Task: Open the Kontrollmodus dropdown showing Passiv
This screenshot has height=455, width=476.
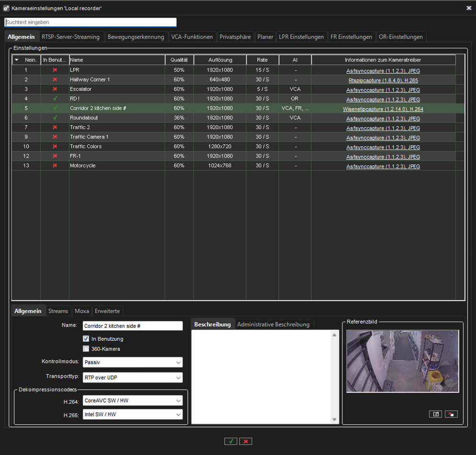Action: 133,362
